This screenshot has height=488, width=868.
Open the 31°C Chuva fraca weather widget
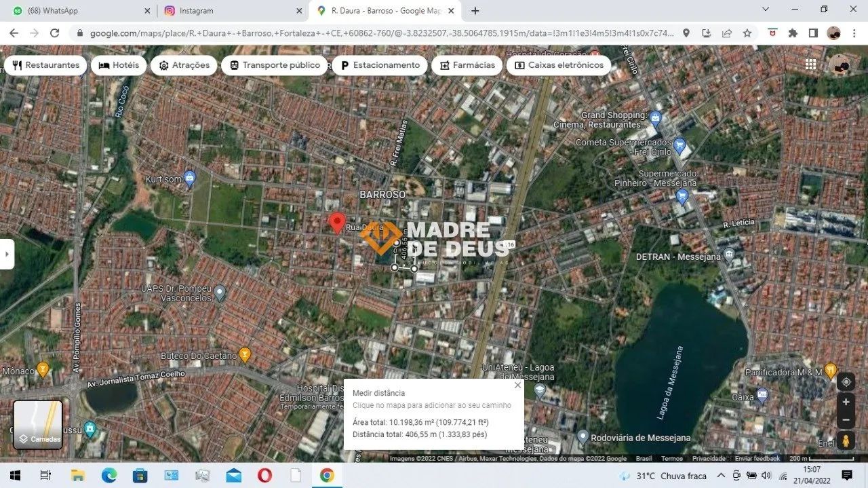(665, 475)
